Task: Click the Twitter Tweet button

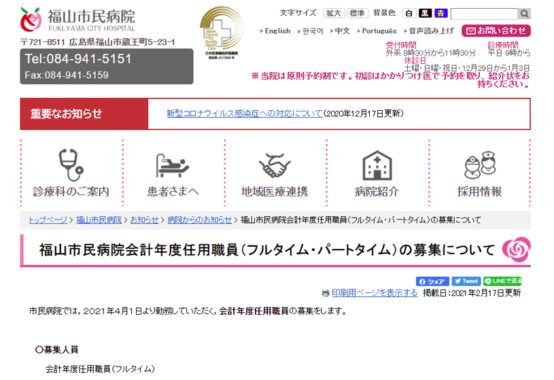Action: point(466,281)
